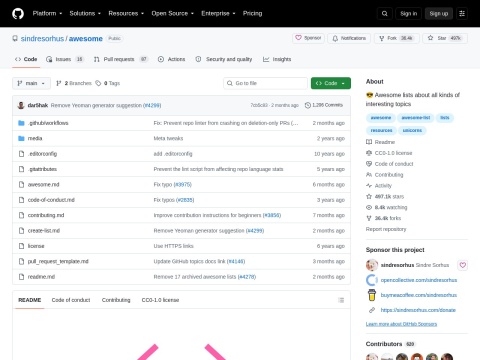
Task: Open the README outline list icon
Action: point(341,300)
